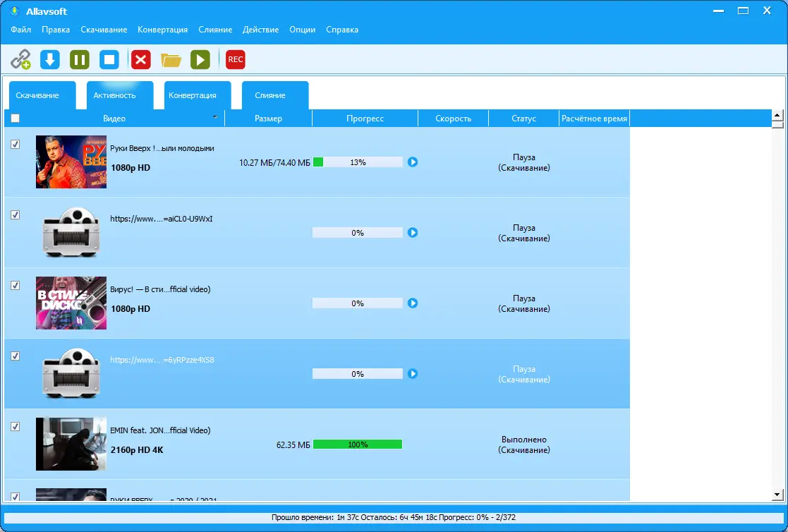This screenshot has width=788, height=532.
Task: Open the Файл menu
Action: (20, 30)
